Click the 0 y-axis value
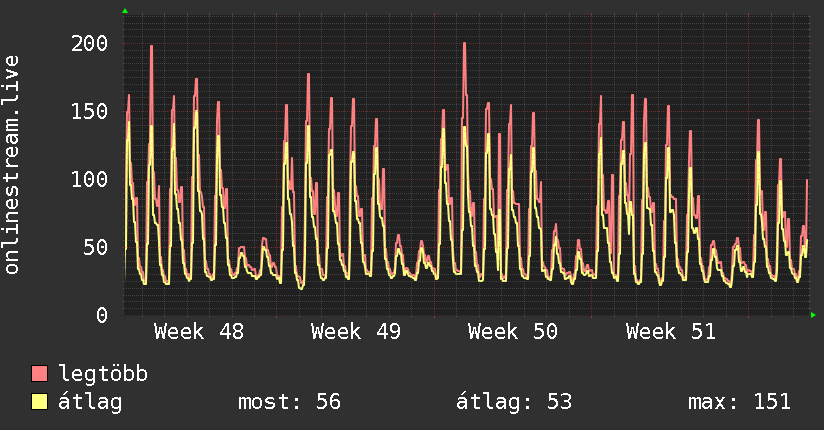824x430 pixels. pyautogui.click(x=102, y=315)
